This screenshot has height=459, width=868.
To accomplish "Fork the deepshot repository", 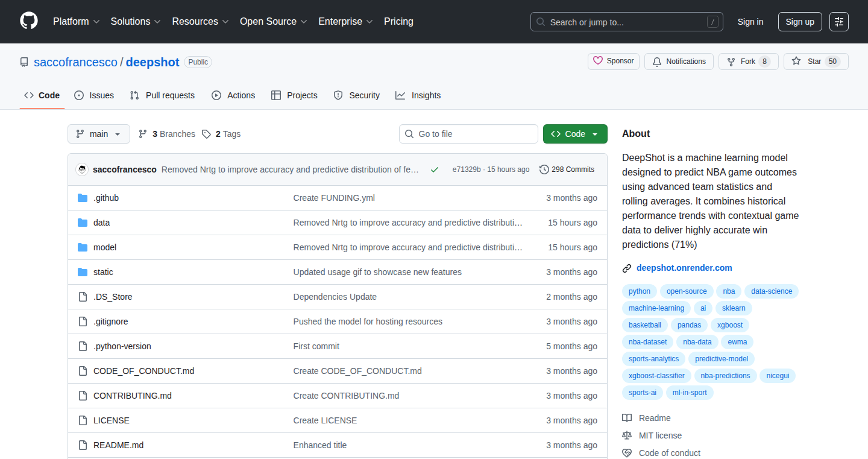I will pyautogui.click(x=749, y=62).
